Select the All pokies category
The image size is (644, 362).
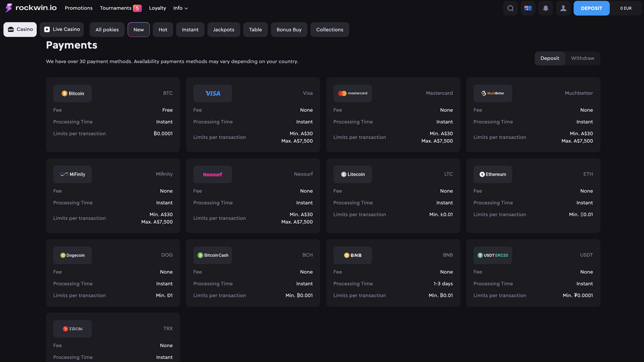coord(107,30)
